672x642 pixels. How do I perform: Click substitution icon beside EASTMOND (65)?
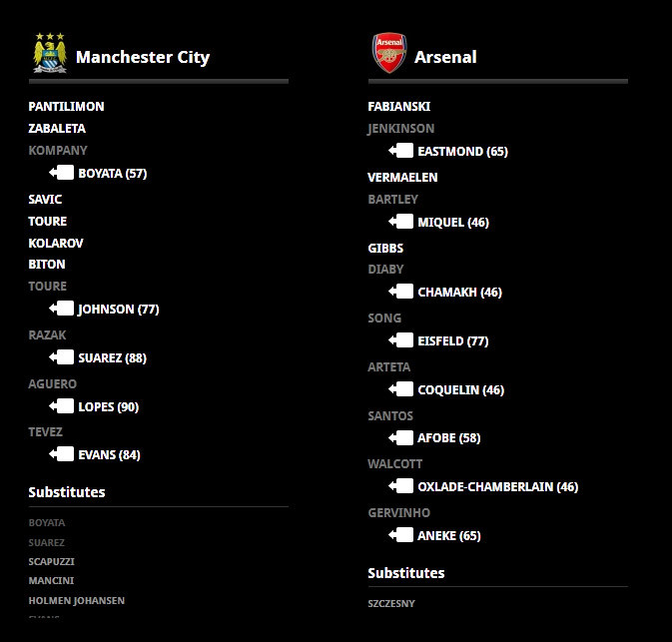pyautogui.click(x=401, y=151)
